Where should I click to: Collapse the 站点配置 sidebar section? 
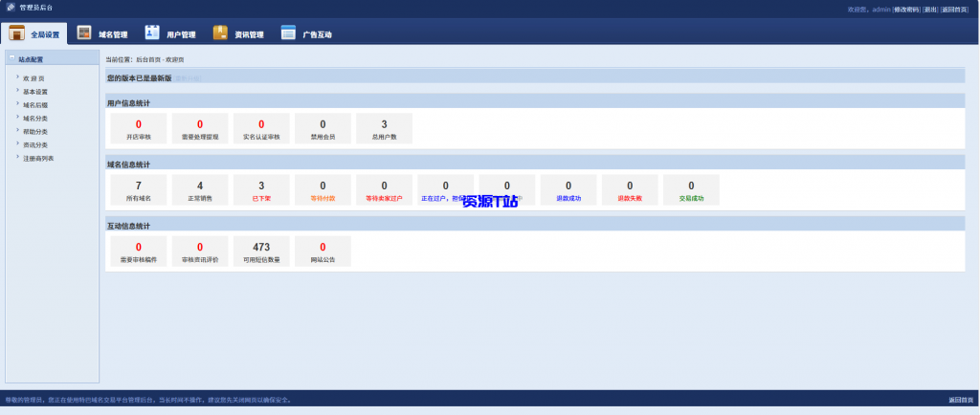tap(11, 58)
